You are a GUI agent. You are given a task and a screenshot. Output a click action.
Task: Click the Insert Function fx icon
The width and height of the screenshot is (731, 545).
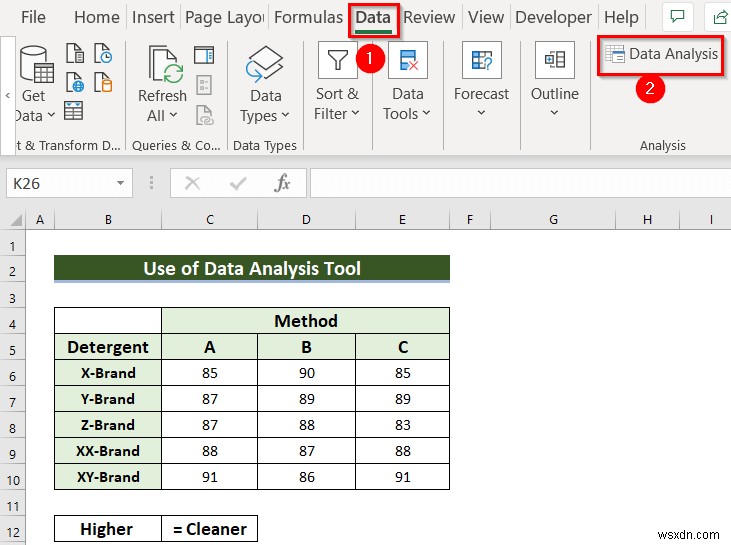tap(282, 183)
